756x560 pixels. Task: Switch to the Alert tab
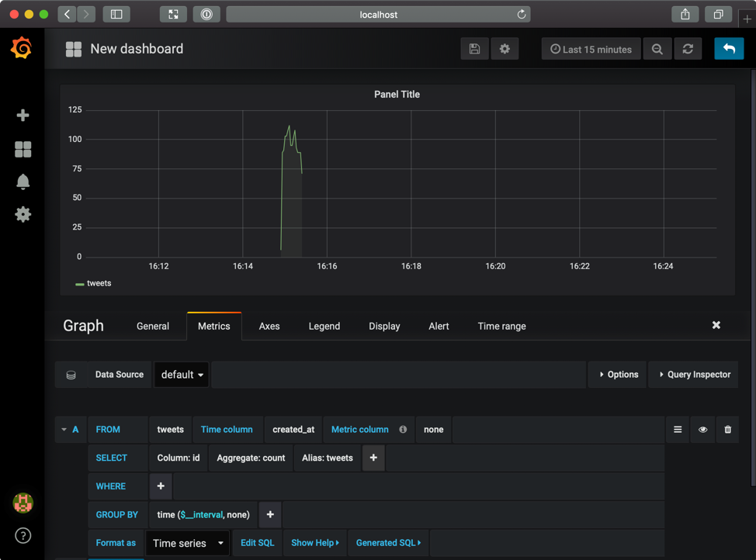439,326
